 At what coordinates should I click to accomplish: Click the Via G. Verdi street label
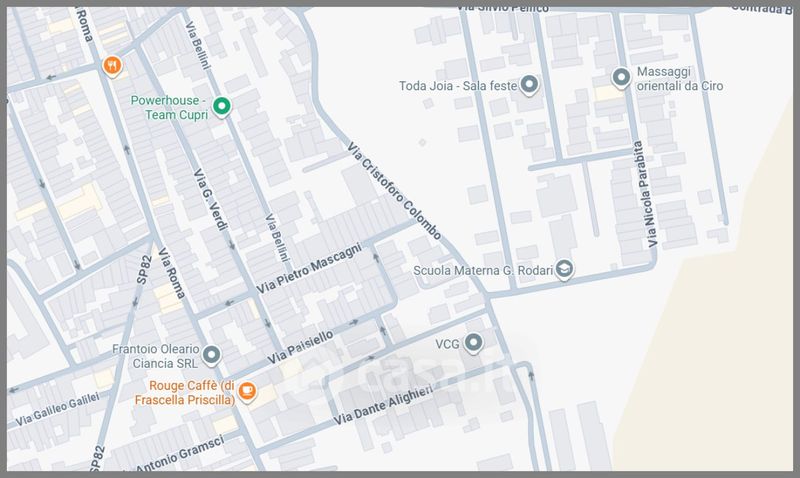point(211,199)
